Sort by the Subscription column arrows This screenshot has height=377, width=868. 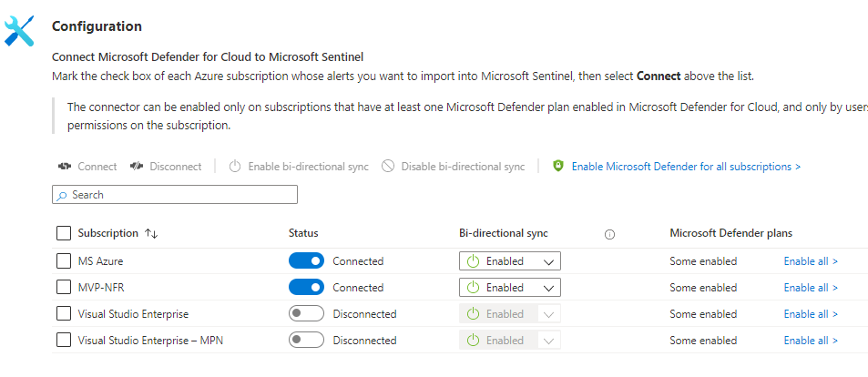[x=151, y=234]
